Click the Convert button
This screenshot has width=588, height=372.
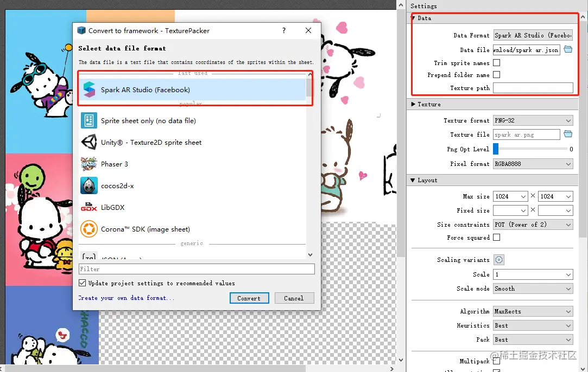tap(249, 298)
